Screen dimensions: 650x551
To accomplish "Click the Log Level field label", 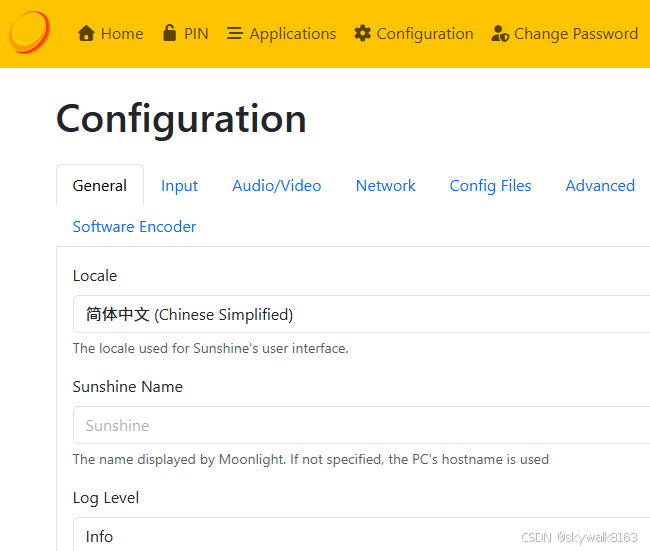I will 106,498.
